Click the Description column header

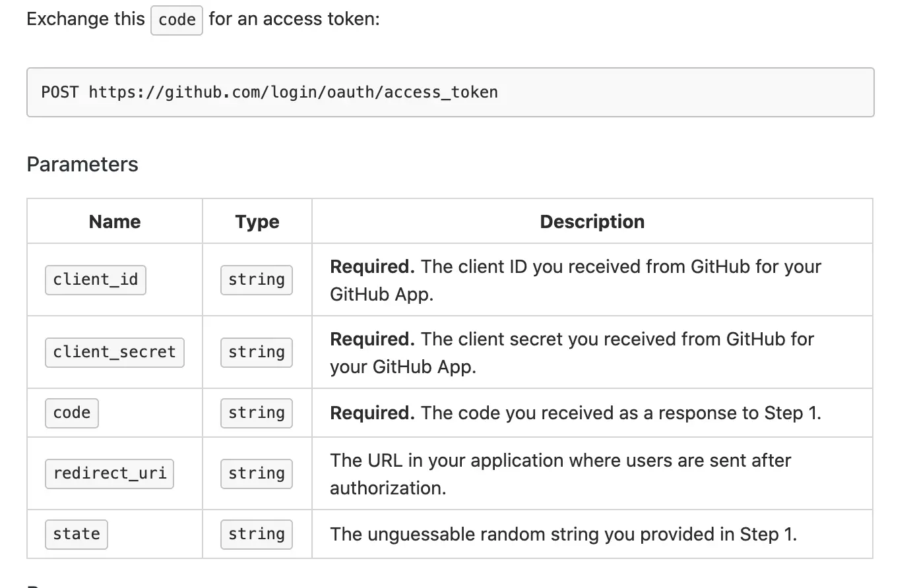(x=592, y=221)
